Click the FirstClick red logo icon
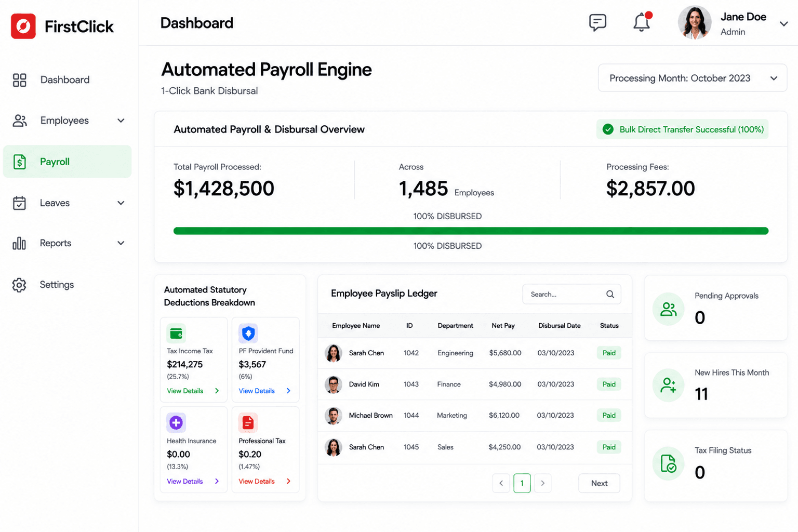 click(23, 26)
